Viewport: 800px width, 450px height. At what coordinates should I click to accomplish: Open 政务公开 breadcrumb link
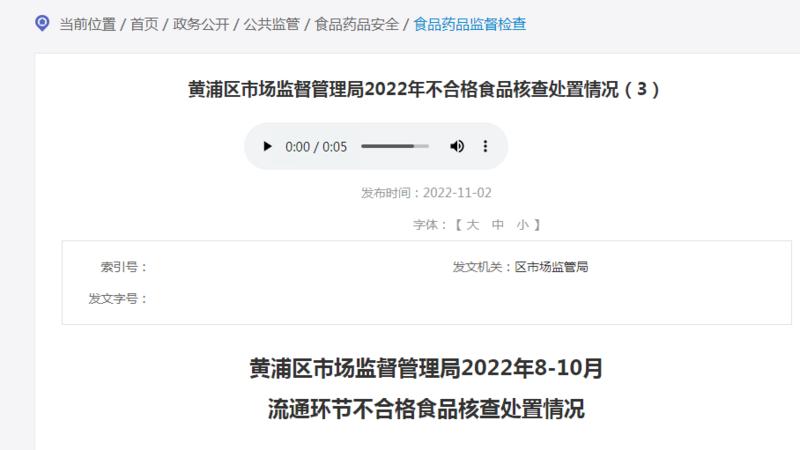[201, 24]
